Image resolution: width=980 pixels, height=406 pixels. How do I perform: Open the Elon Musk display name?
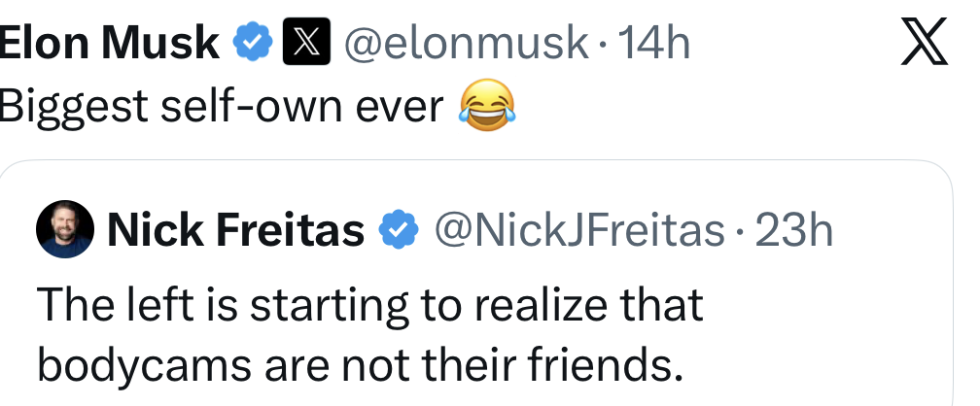(x=109, y=44)
